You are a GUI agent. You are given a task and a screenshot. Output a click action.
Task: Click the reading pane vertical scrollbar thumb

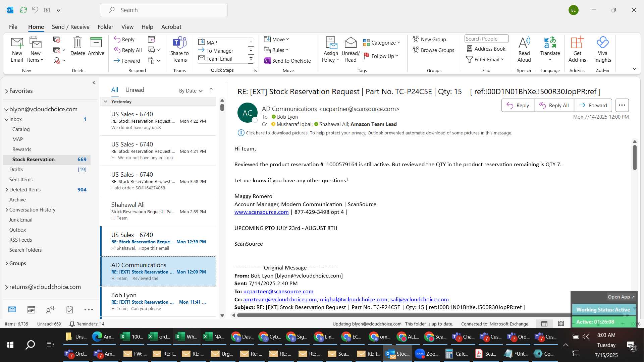click(635, 158)
